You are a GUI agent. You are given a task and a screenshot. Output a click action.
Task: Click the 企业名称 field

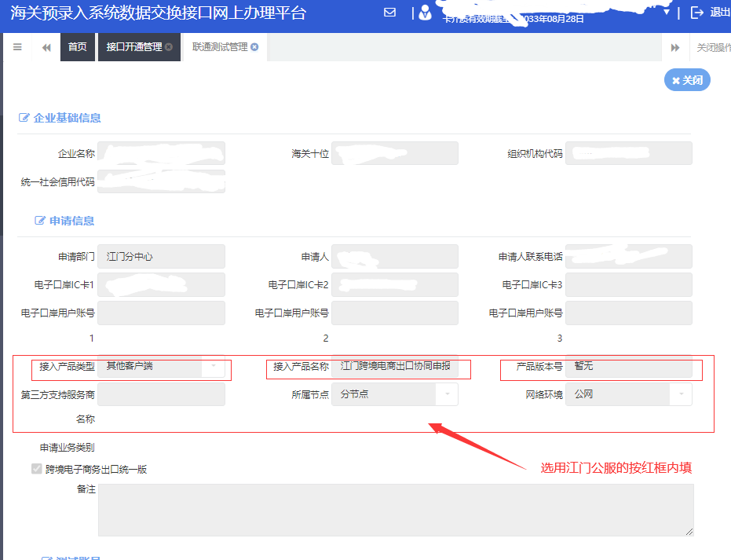click(161, 153)
